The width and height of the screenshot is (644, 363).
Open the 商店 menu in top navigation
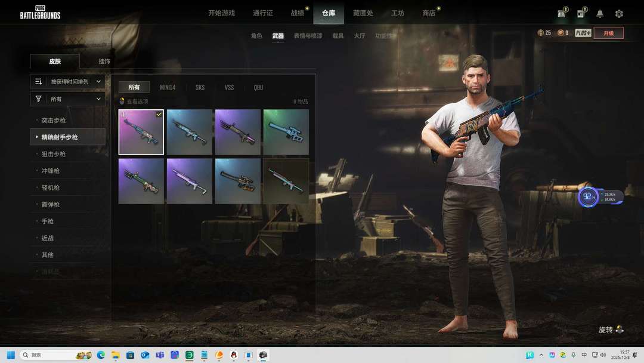tap(429, 13)
